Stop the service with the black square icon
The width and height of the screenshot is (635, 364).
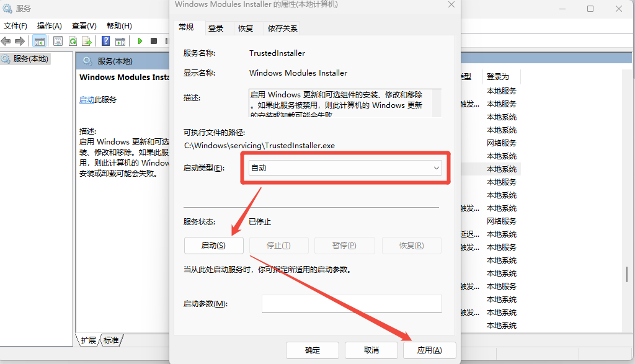[154, 41]
